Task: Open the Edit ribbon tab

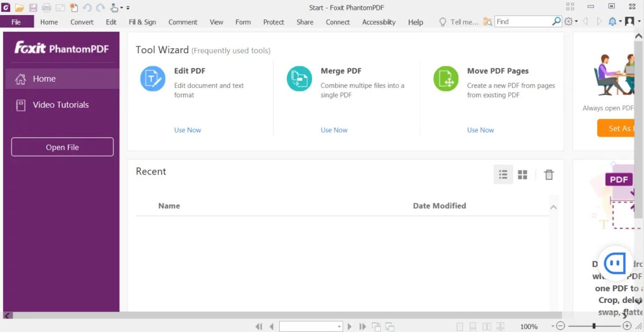Action: (x=111, y=22)
